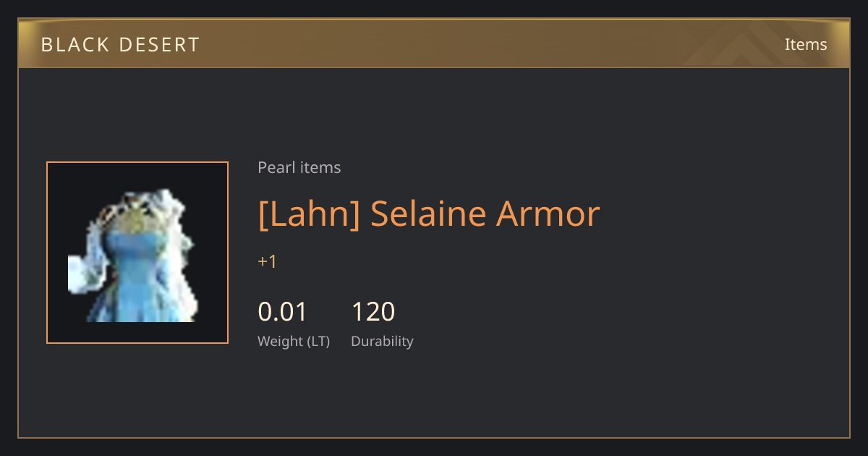Click the [Lahn] Selaine Armor title
Screen dimensions: 868x456
point(429,214)
